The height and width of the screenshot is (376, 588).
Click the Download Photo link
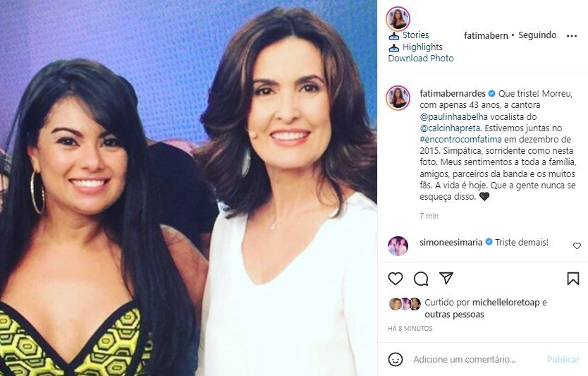point(421,59)
